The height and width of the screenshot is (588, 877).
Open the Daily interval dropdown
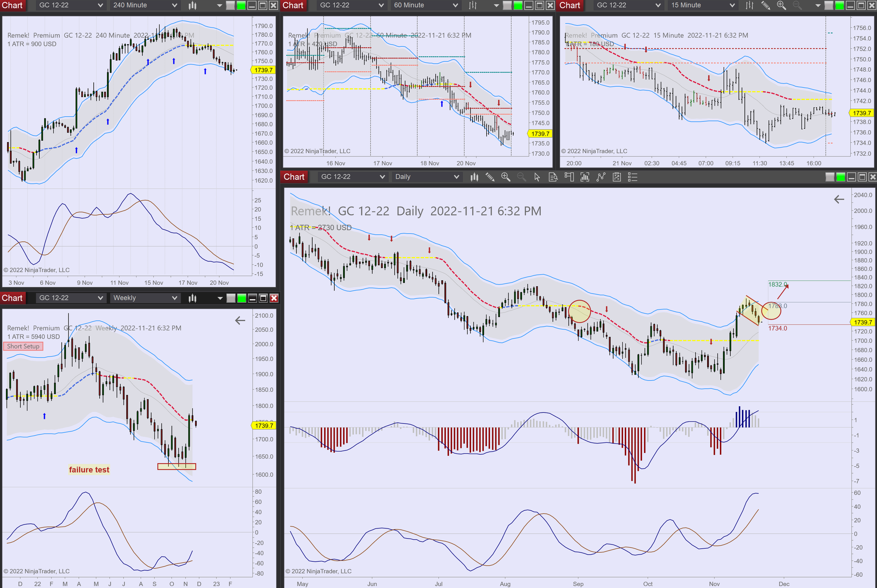pos(427,177)
